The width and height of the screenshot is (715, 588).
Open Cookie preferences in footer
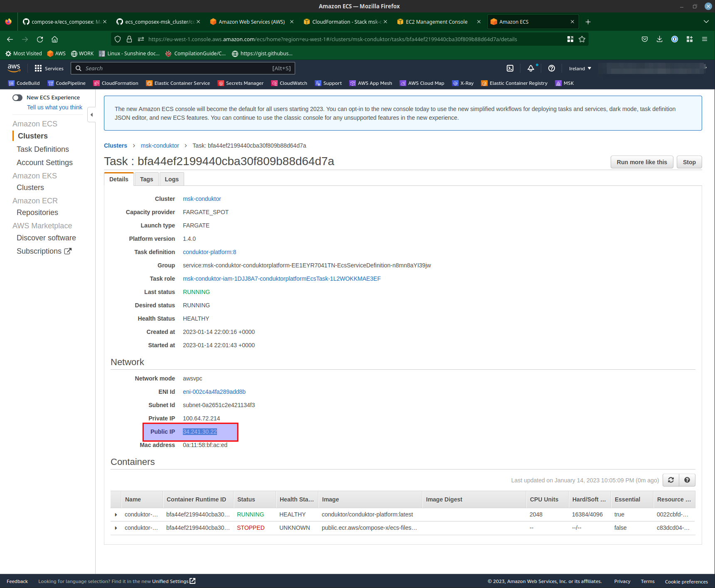pos(686,581)
